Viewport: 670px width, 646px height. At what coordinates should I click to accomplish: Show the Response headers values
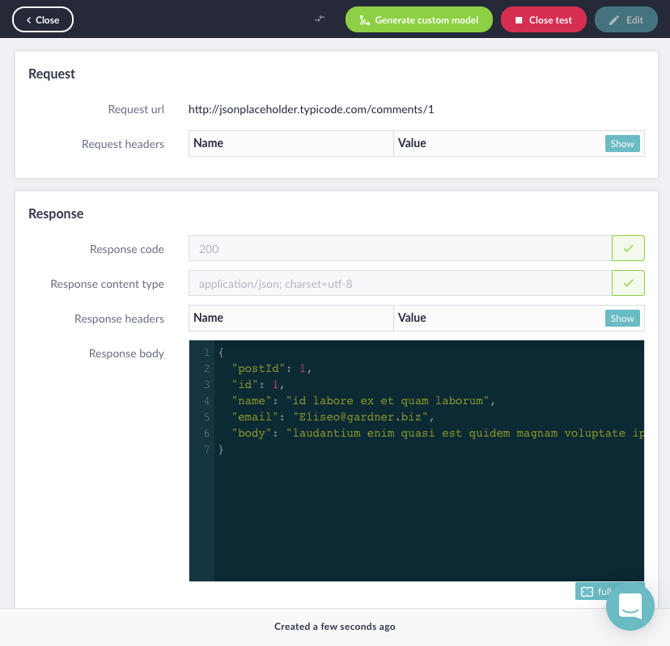point(622,319)
